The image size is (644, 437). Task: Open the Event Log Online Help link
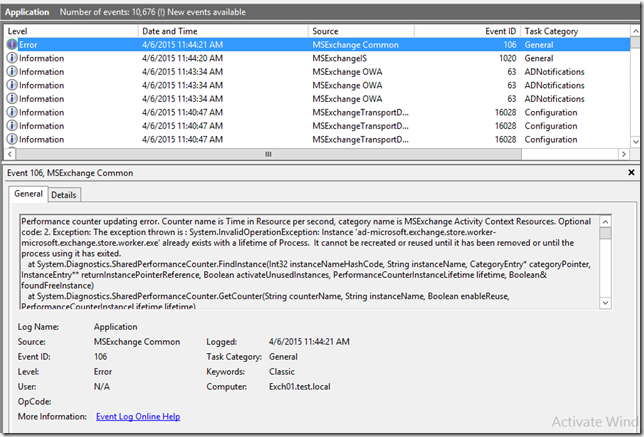point(138,416)
